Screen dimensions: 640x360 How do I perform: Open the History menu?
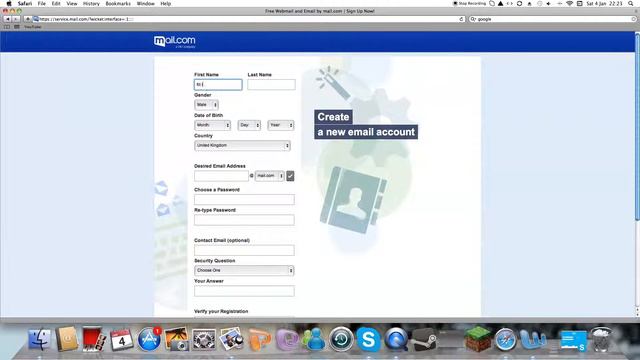tap(91, 3)
